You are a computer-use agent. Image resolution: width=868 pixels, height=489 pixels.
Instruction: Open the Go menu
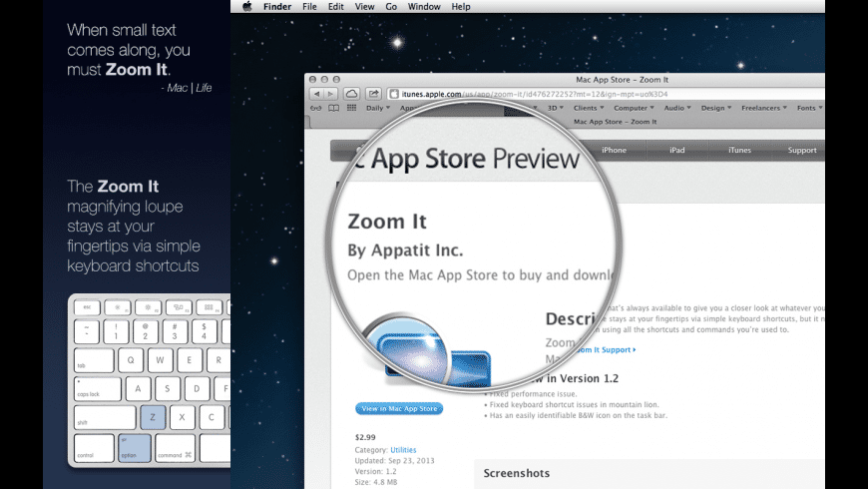(391, 7)
